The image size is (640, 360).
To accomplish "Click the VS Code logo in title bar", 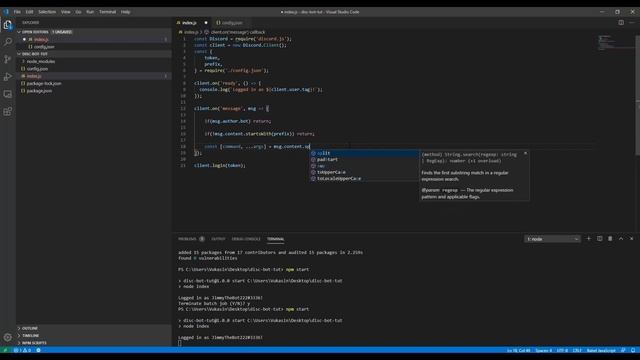I will click(6, 12).
